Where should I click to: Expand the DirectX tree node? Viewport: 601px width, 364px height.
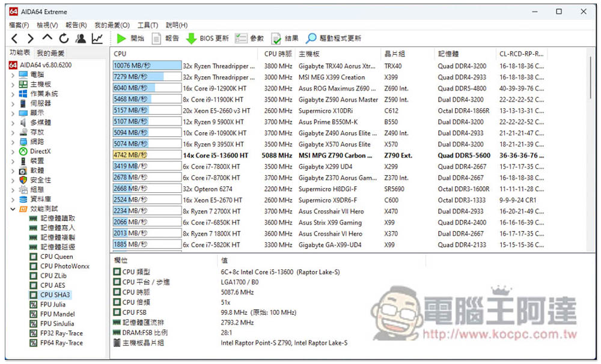(13, 151)
